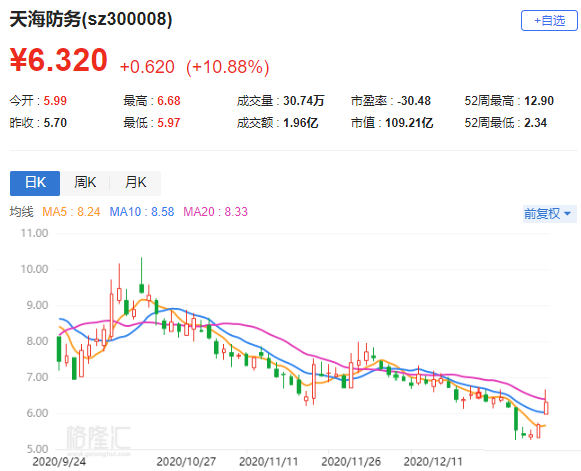Screen dimensions: 581x471
Task: Add stock via +自选 button
Action: tap(549, 20)
